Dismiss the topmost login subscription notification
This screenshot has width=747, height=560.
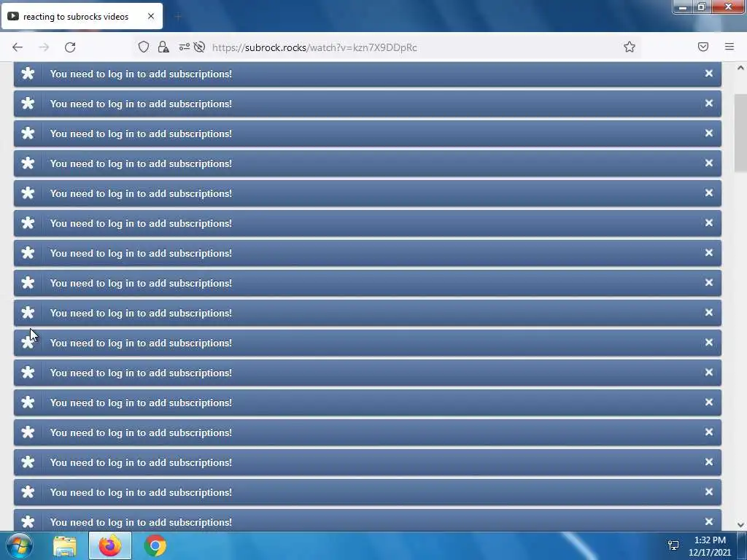pos(709,74)
